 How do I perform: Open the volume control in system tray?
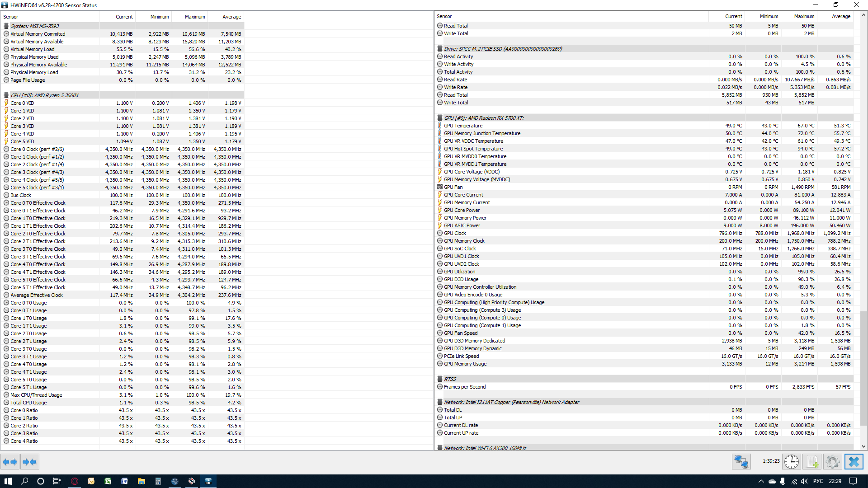[x=804, y=481]
